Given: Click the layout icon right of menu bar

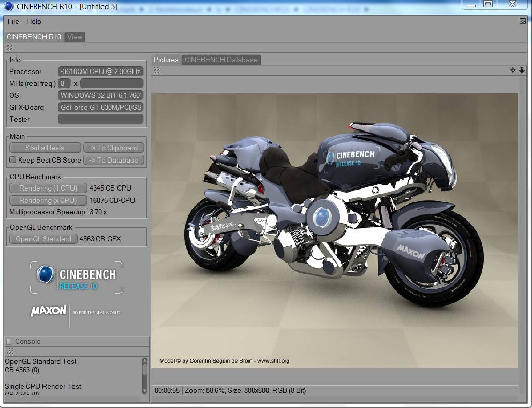Looking at the screenshot, I should [x=523, y=21].
